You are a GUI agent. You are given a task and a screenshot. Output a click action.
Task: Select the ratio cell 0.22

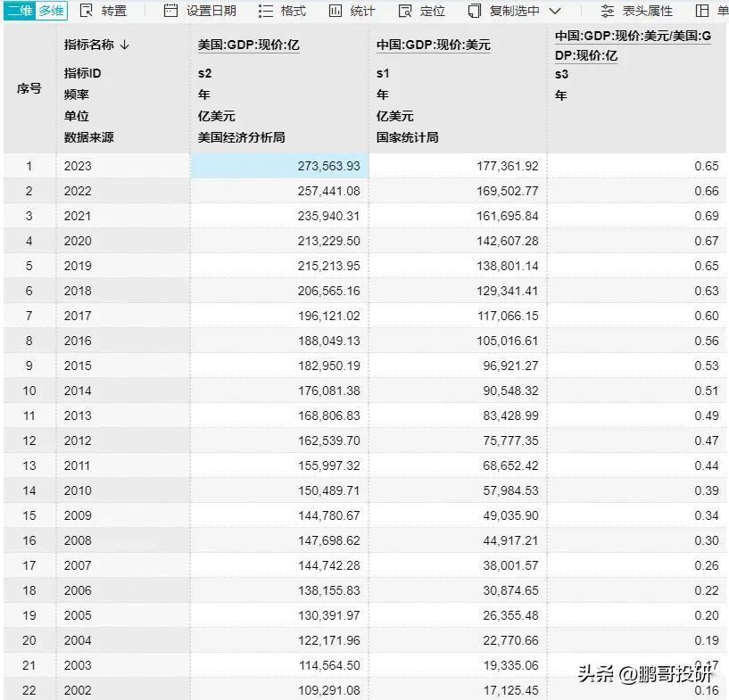(x=637, y=590)
